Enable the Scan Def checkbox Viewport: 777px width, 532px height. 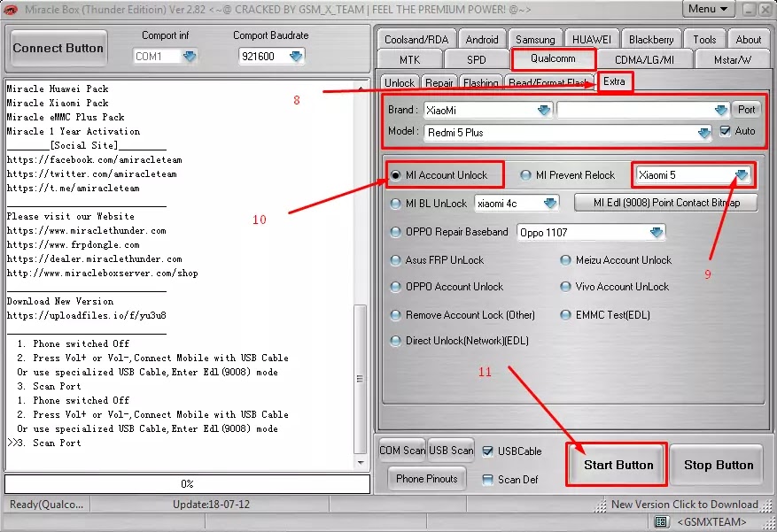487,480
